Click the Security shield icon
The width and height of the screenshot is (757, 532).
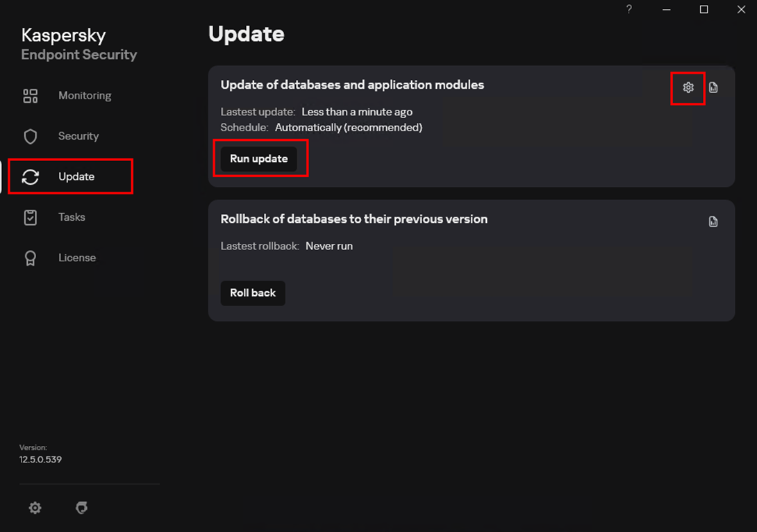click(x=31, y=137)
